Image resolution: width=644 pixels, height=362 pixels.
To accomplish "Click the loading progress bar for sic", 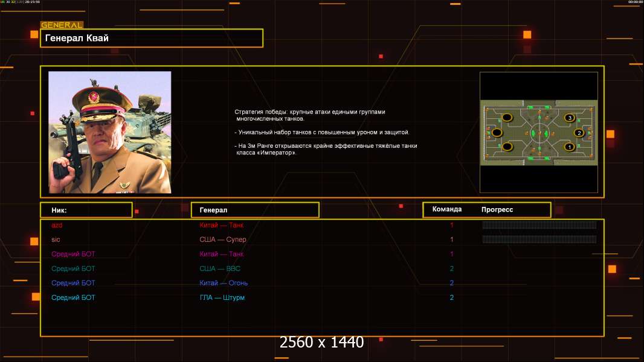I will 539,240.
